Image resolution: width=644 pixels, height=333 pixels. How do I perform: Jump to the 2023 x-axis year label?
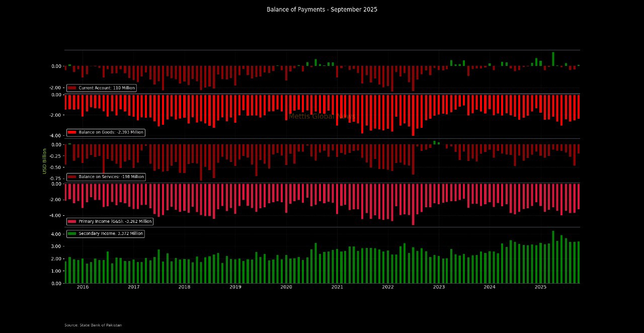439,287
